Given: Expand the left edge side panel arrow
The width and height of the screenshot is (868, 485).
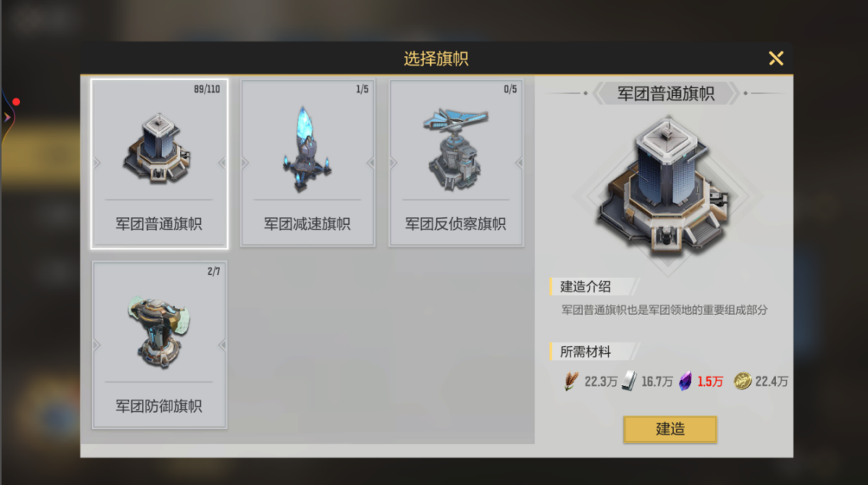Looking at the screenshot, I should [7, 117].
